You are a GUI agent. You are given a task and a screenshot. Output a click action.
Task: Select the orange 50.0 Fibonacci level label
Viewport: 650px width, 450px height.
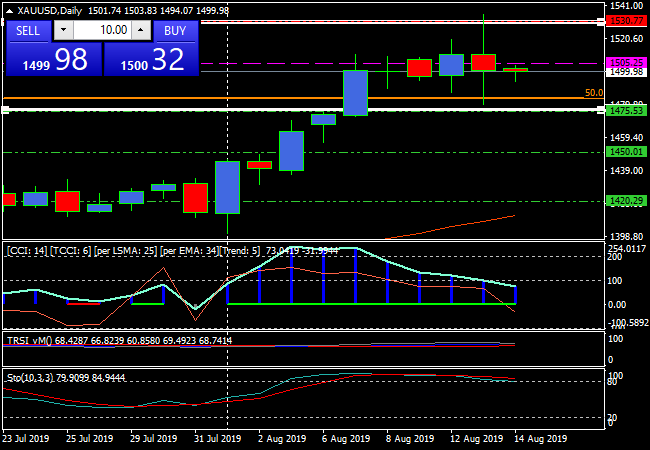tap(593, 93)
